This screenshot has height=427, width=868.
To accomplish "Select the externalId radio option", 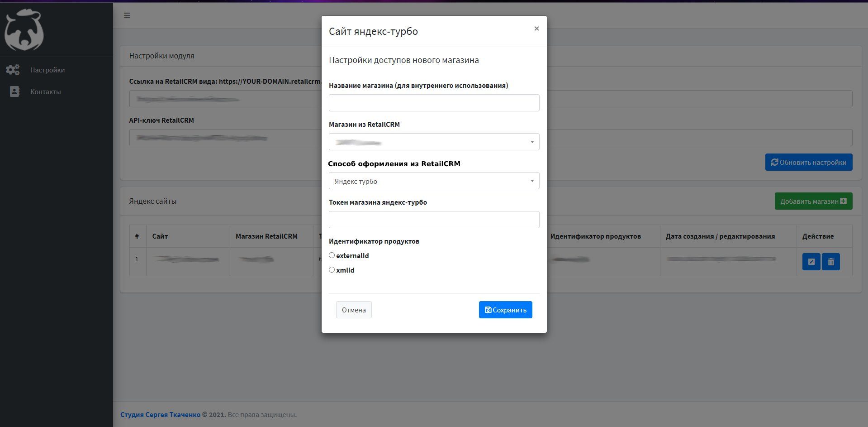I will tap(332, 255).
